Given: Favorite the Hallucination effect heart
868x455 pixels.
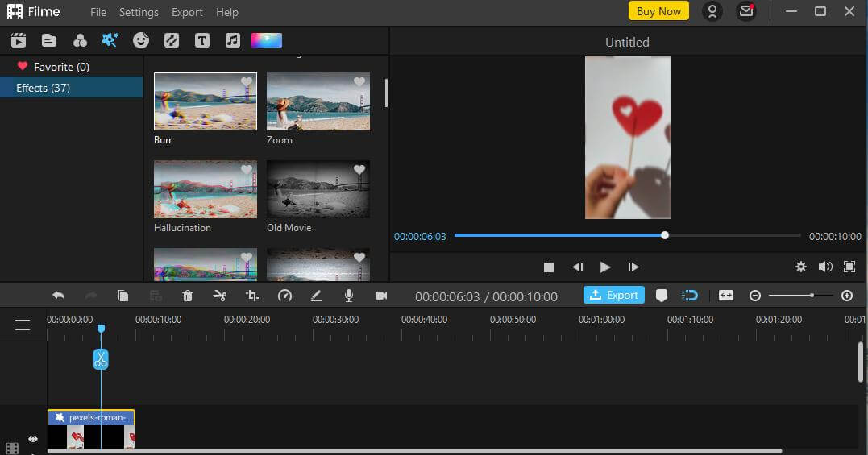Looking at the screenshot, I should pyautogui.click(x=247, y=170).
